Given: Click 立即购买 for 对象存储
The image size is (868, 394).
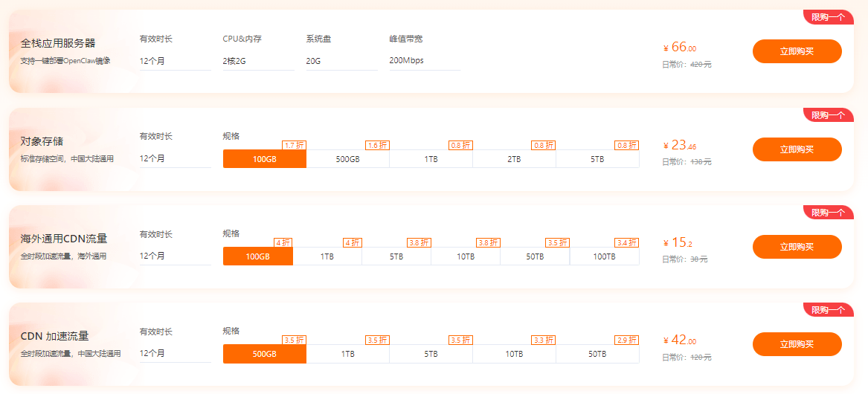Looking at the screenshot, I should [797, 149].
